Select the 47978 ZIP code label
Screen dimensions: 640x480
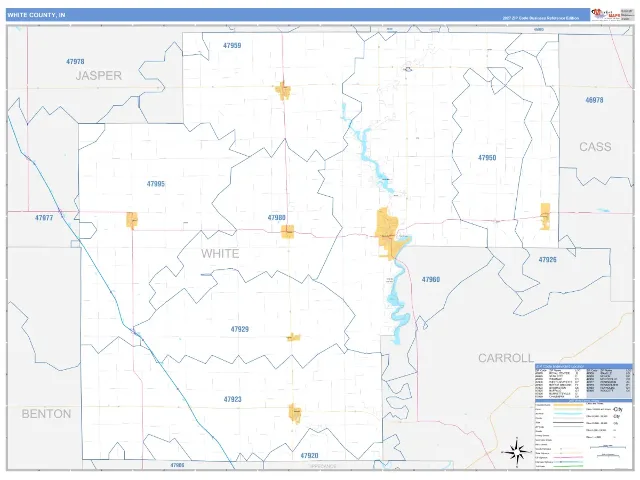(75, 61)
